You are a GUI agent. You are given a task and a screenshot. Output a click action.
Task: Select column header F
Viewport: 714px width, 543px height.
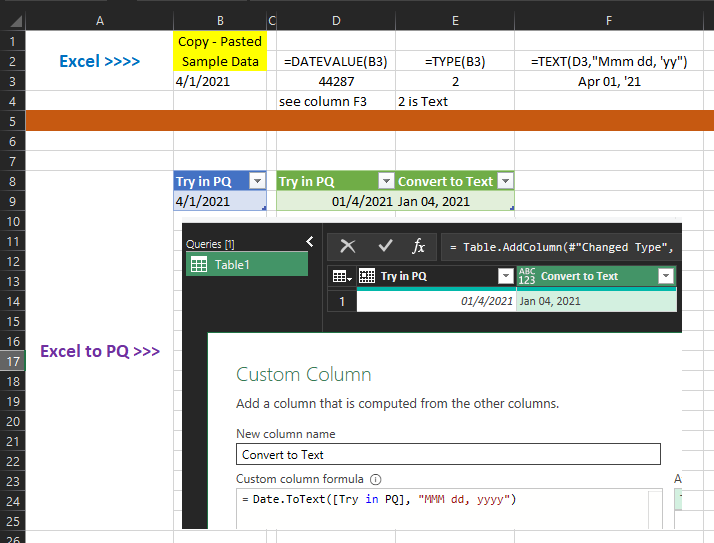pos(609,20)
